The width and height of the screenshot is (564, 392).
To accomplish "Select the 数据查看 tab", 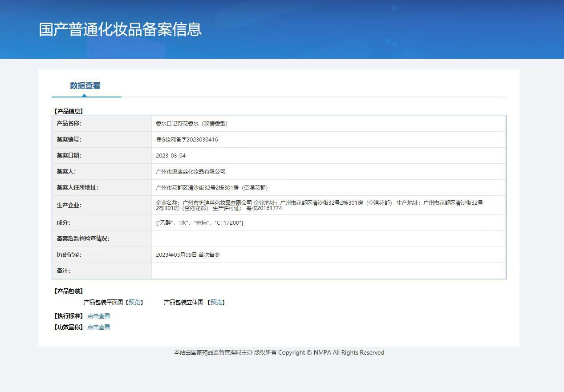I will click(85, 86).
